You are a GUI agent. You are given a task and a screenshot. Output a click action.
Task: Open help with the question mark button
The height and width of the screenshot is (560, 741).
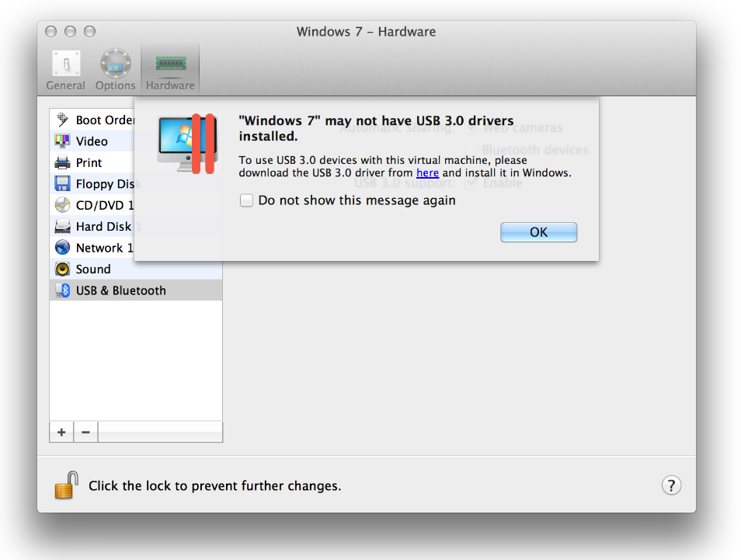tap(671, 485)
